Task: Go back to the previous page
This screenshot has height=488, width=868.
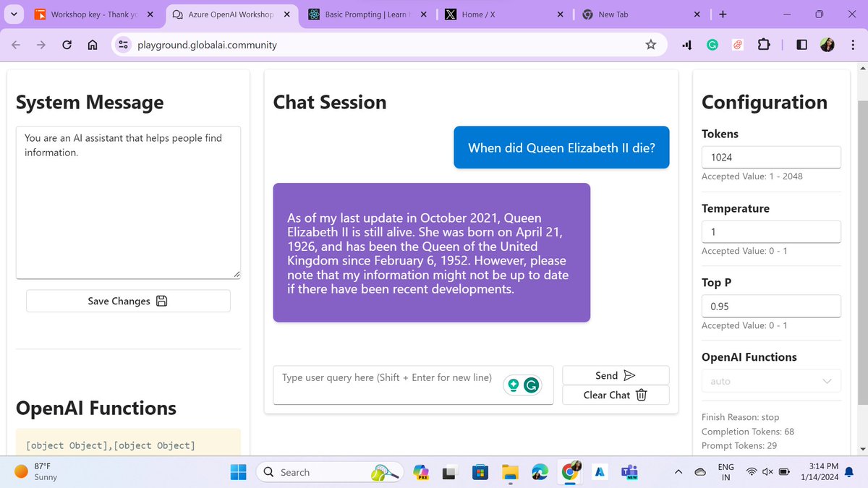Action: point(17,45)
